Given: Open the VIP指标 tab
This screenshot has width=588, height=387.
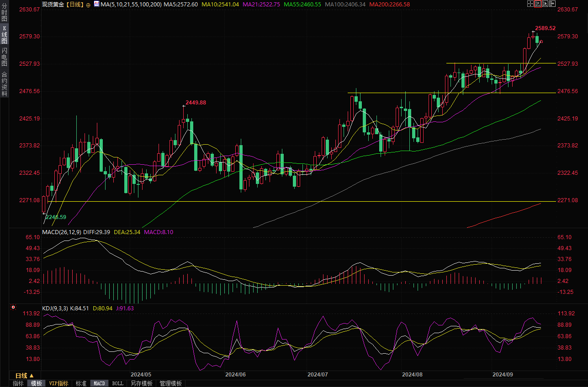Looking at the screenshot, I should [58, 383].
